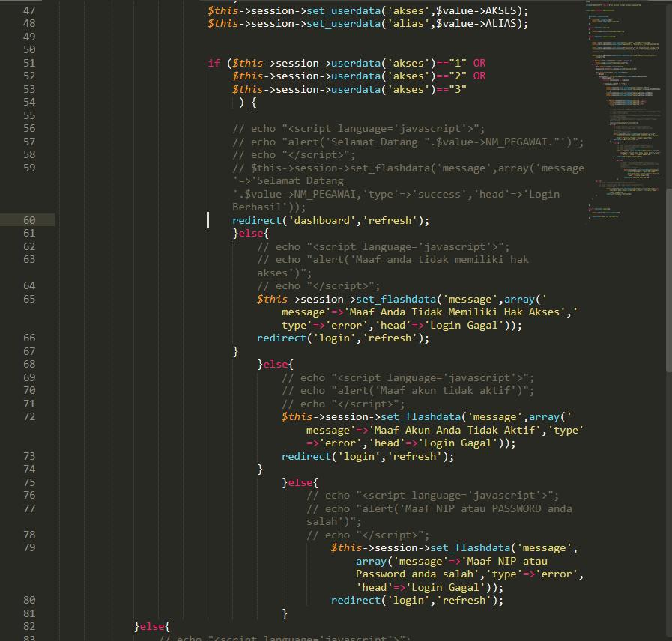
Task: Click line number 61 in the gutter
Action: tap(29, 233)
